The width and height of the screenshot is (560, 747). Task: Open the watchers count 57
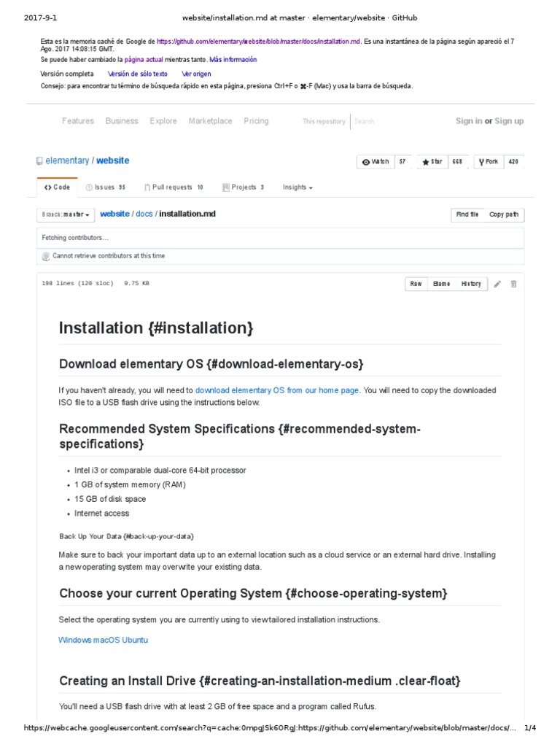click(402, 162)
